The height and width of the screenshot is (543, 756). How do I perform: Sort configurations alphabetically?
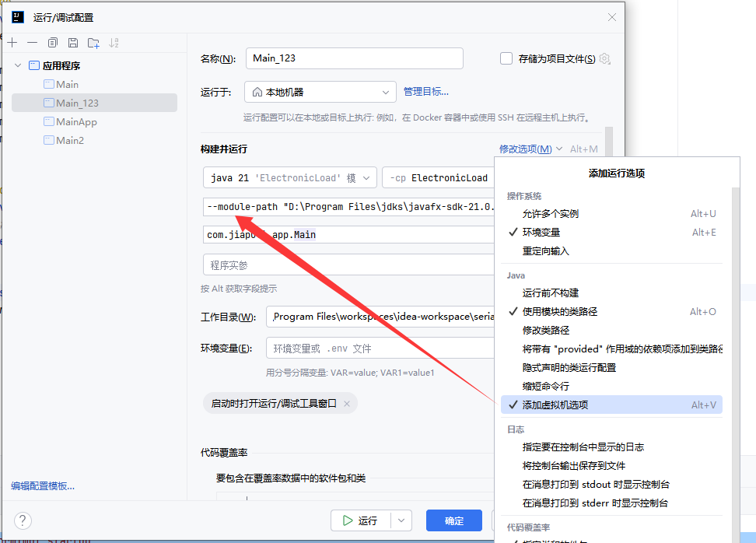(114, 43)
